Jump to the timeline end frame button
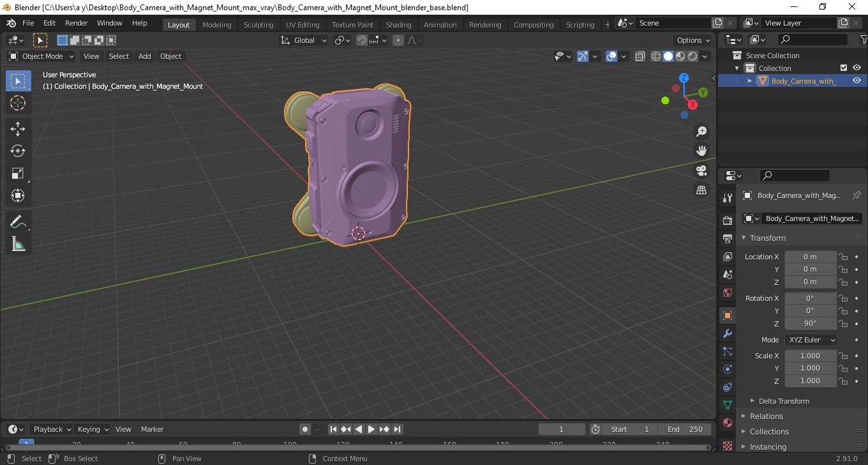Screen dimensions: 868x465 [397, 429]
